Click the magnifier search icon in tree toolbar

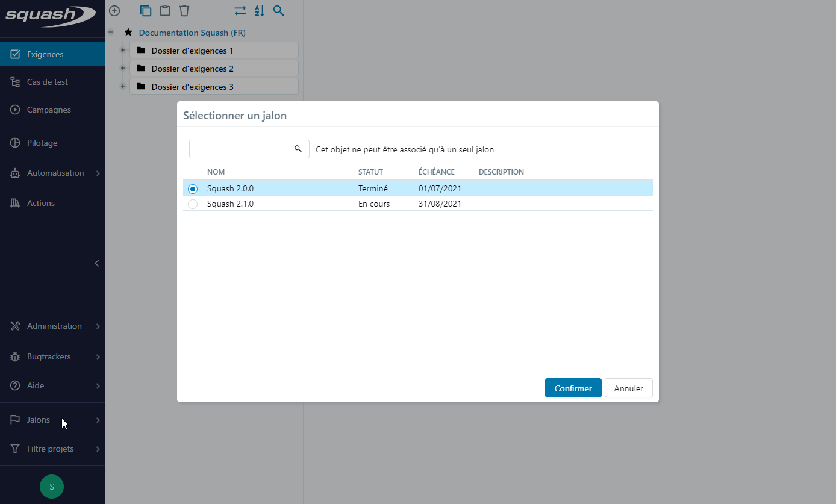click(x=278, y=11)
